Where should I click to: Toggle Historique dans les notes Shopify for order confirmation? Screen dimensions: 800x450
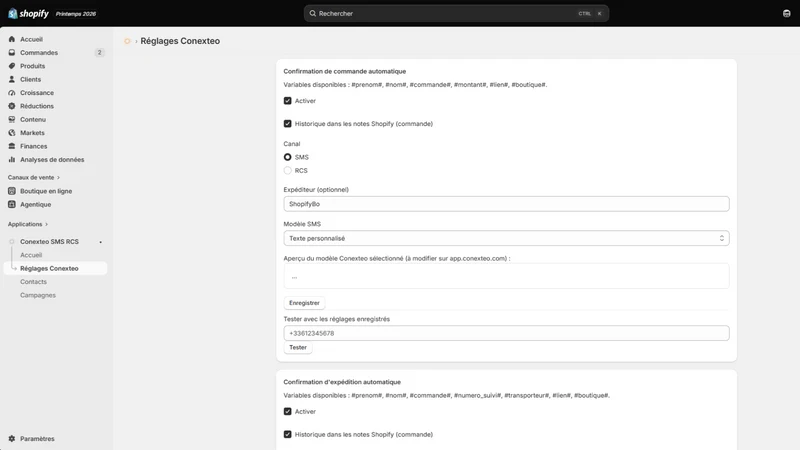click(x=288, y=123)
